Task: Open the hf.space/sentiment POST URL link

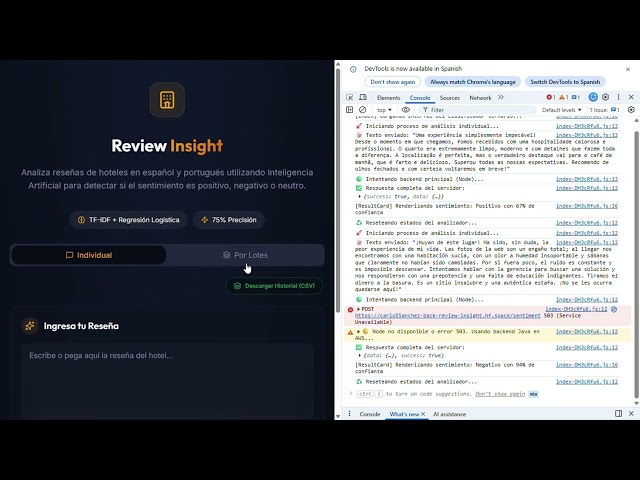Action: point(447,316)
